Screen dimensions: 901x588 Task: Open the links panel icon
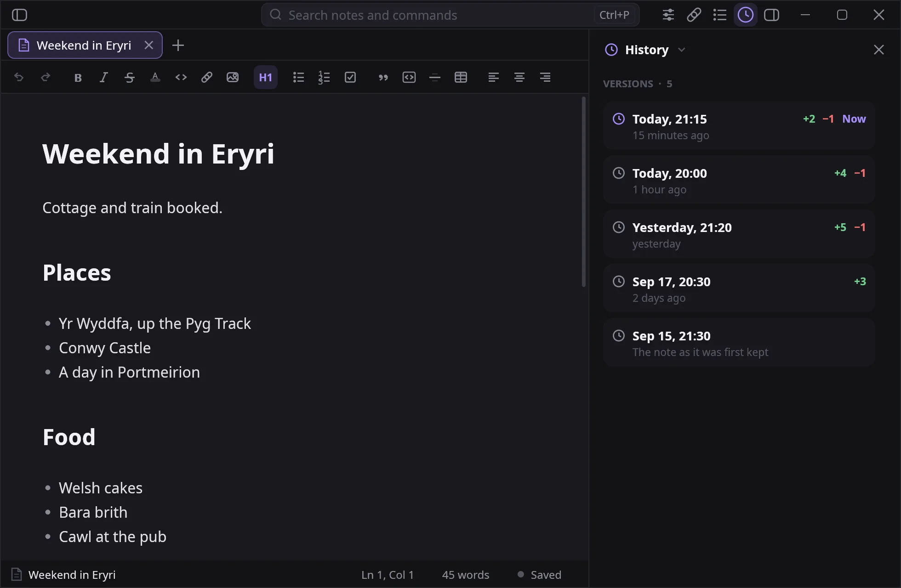click(x=694, y=15)
